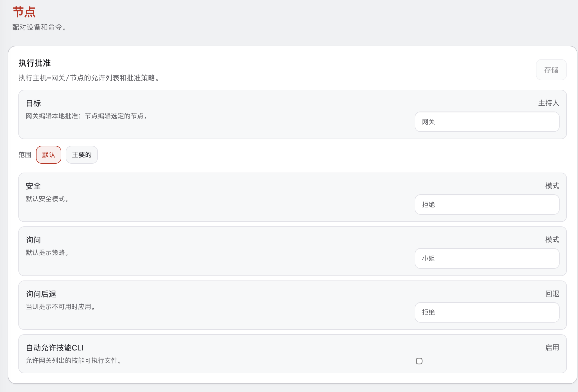
Task: Switch scope to 主要的
Action: [82, 155]
